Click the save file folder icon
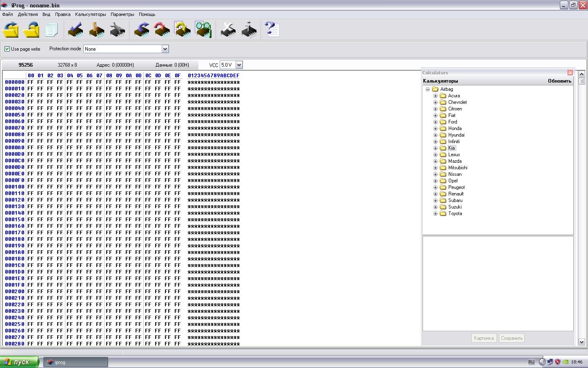The width and height of the screenshot is (588, 368). pyautogui.click(x=31, y=30)
